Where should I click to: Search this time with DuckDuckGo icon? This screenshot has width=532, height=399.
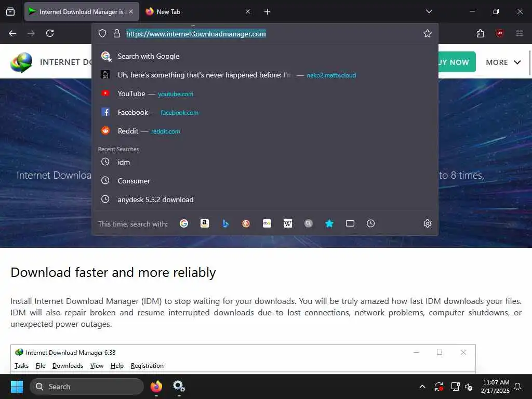point(246,223)
